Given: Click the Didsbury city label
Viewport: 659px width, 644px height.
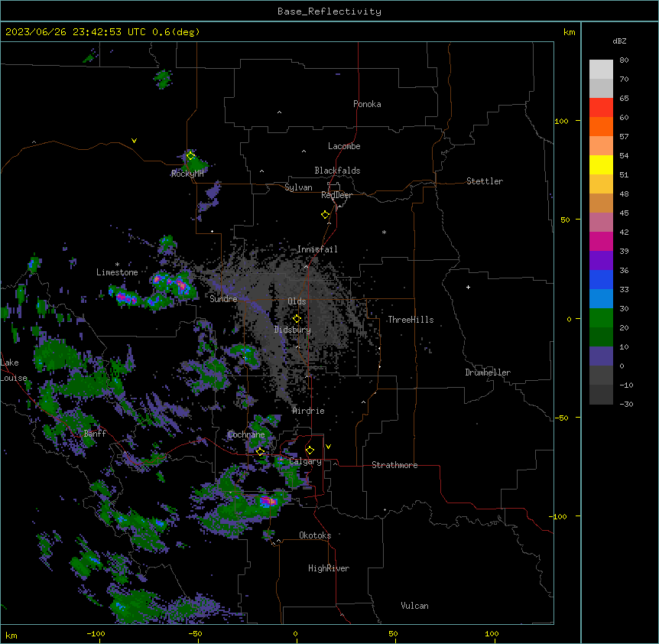Looking at the screenshot, I should point(293,330).
